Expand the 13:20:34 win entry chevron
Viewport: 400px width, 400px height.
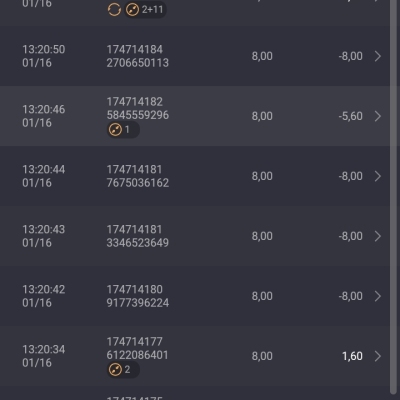click(377, 356)
